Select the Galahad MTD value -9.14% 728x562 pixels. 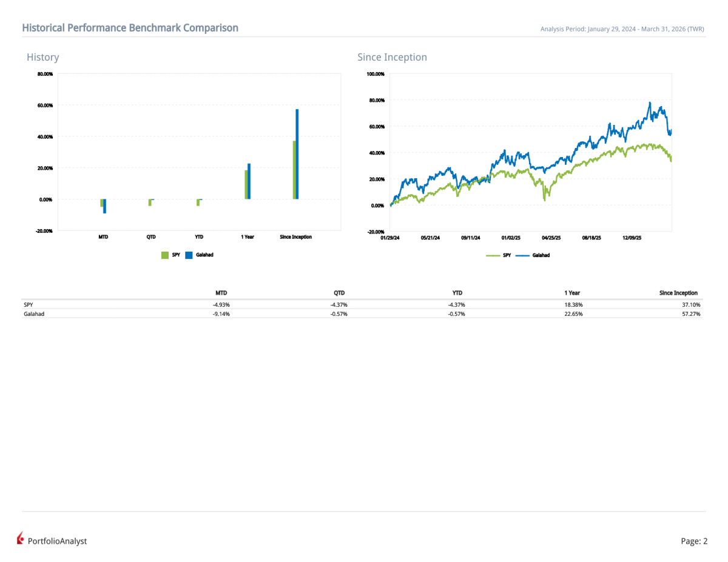[x=220, y=314]
